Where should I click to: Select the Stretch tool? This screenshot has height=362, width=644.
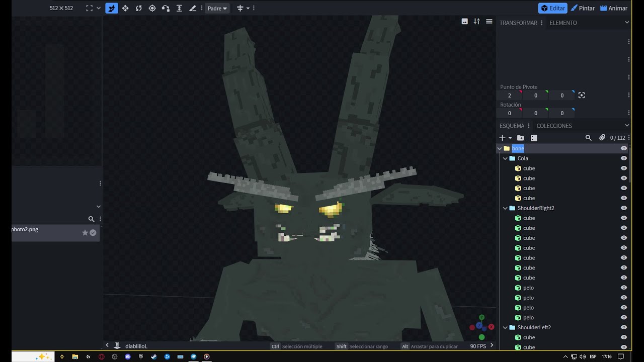179,8
